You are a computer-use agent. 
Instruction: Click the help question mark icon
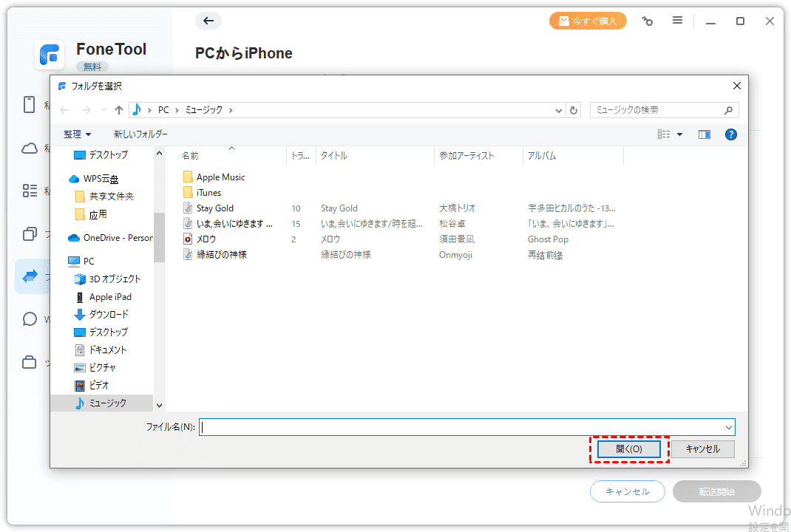[x=730, y=134]
